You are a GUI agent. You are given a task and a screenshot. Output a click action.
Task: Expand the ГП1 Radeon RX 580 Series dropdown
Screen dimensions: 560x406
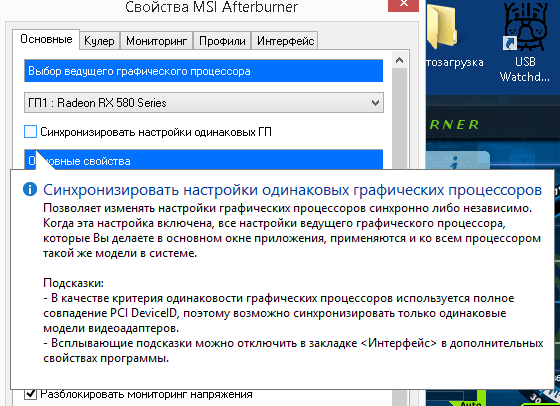coord(204,103)
